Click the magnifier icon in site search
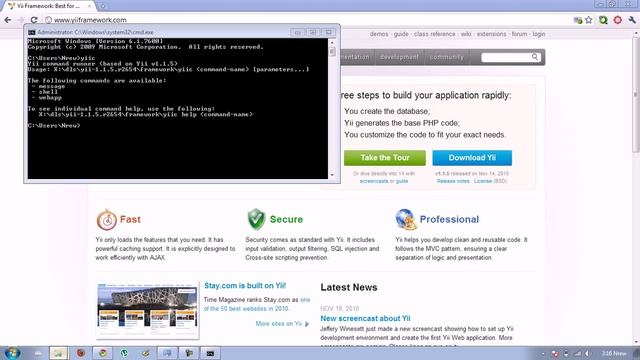 click(535, 57)
